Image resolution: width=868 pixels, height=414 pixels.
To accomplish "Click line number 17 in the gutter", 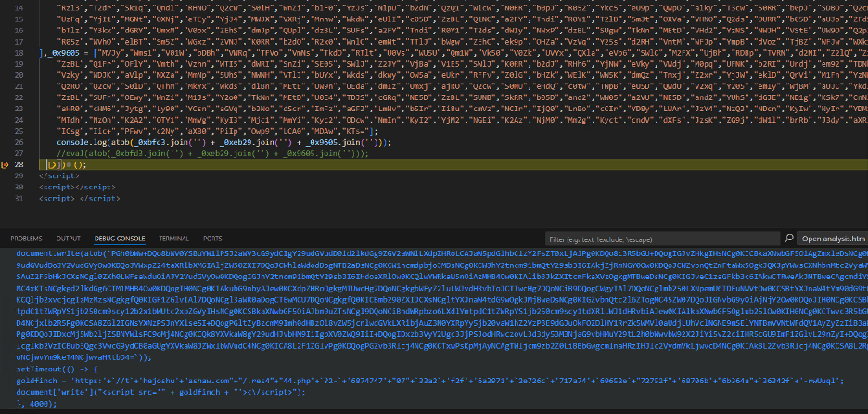I will (x=19, y=42).
